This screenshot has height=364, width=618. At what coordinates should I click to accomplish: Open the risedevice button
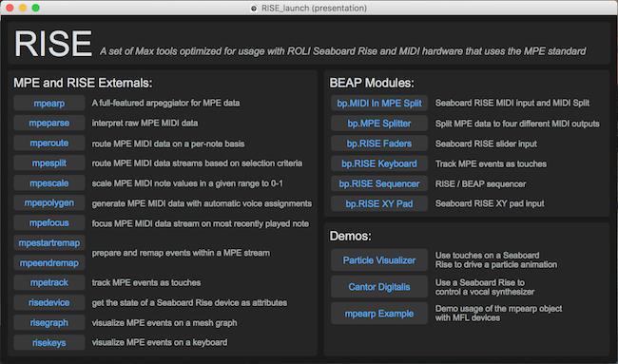click(49, 302)
